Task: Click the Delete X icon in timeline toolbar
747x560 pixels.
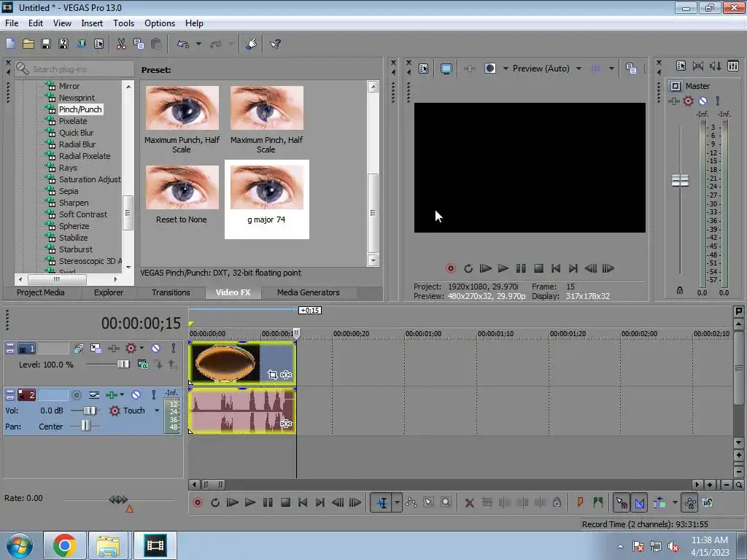Action: tap(469, 502)
